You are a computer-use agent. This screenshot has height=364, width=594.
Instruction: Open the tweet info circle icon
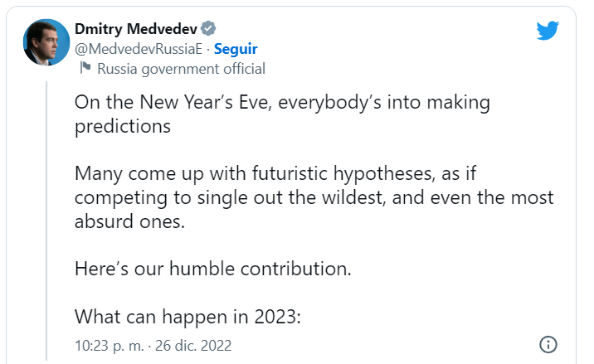[548, 344]
